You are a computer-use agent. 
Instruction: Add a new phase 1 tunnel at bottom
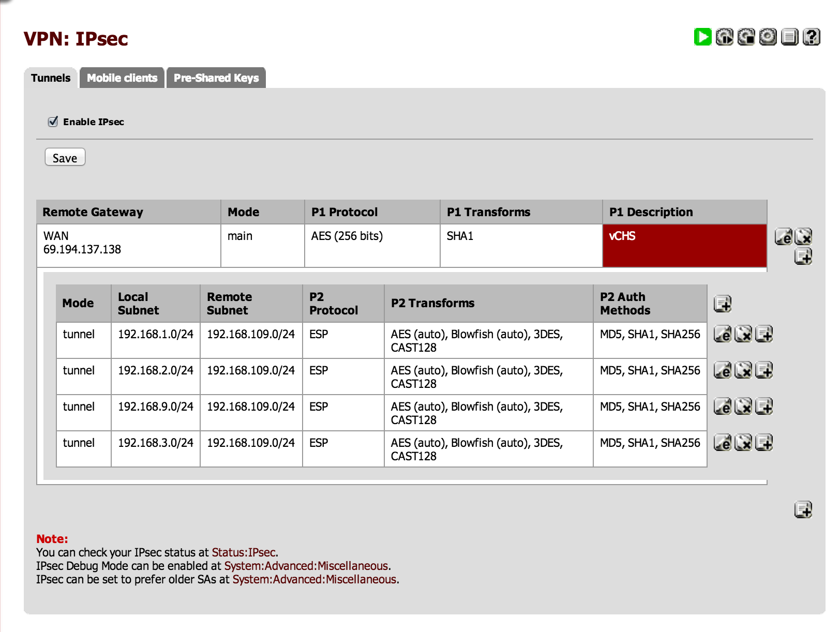tap(803, 510)
